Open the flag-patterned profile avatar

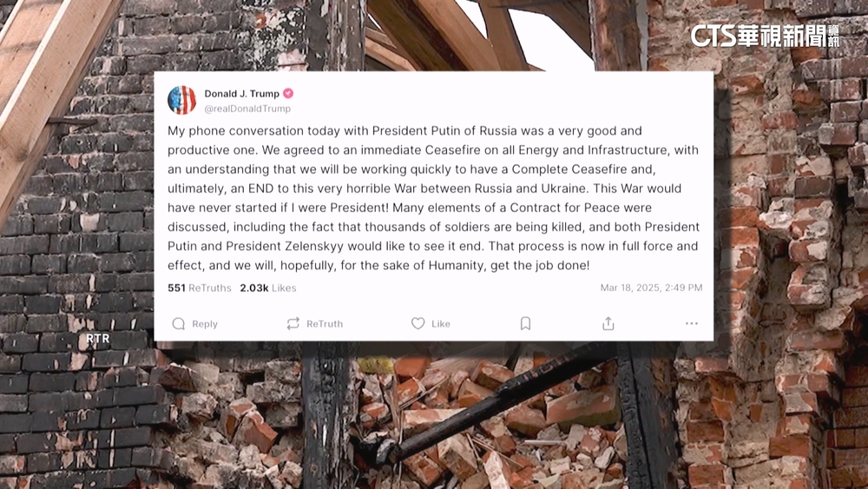(x=182, y=100)
